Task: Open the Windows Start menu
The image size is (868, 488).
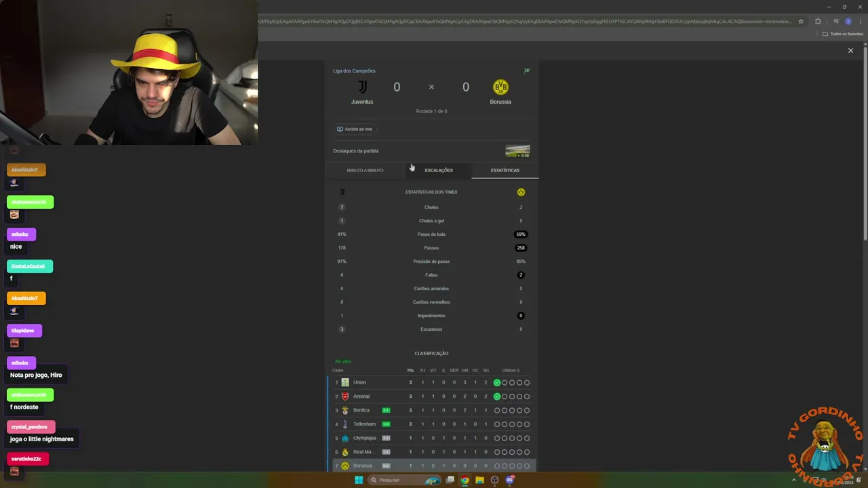Action: click(359, 480)
